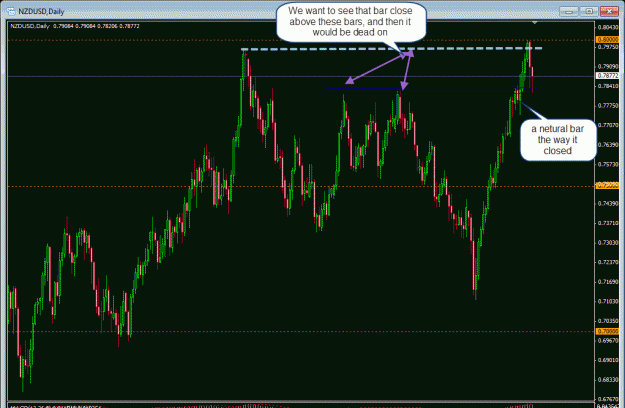Click the orange 0.80000 level label
The height and width of the screenshot is (408, 625).
tap(607, 40)
